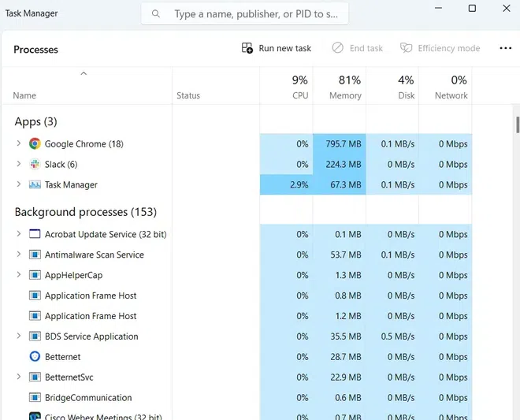The width and height of the screenshot is (520, 420).
Task: Click Betternet's 28.7 MB memory value
Action: tap(346, 357)
